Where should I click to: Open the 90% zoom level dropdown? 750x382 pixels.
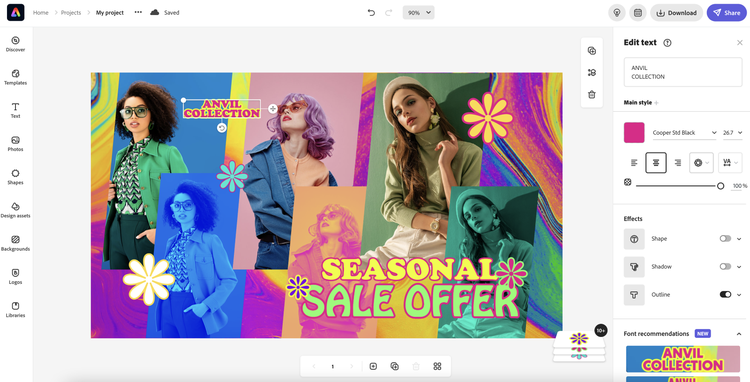(x=419, y=13)
